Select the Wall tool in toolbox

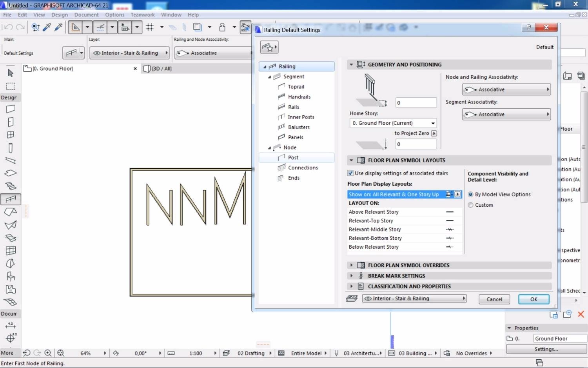(x=11, y=109)
